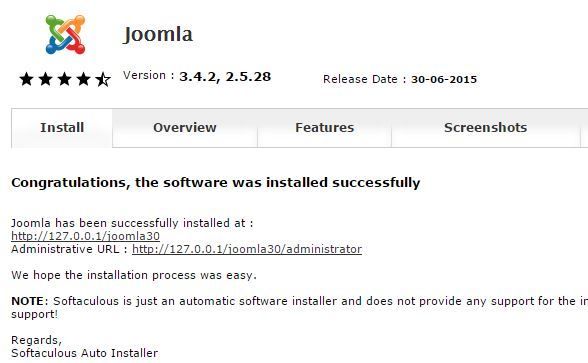Switch to the Screenshots tab
The image size is (588, 363).
click(x=486, y=128)
